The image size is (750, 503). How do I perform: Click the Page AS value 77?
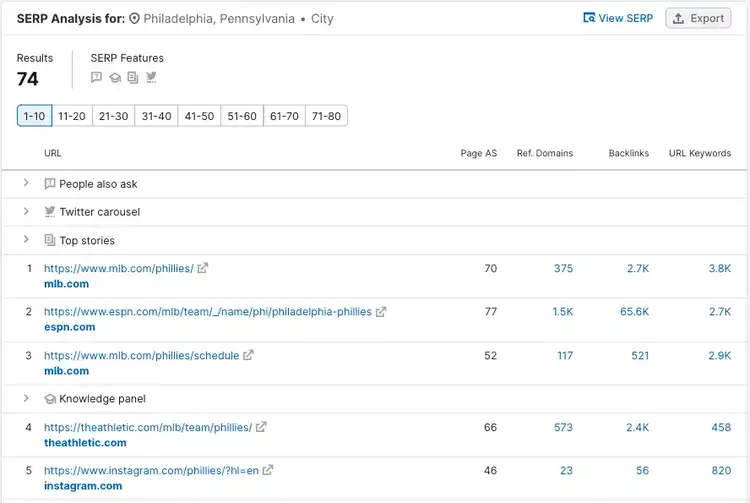491,312
